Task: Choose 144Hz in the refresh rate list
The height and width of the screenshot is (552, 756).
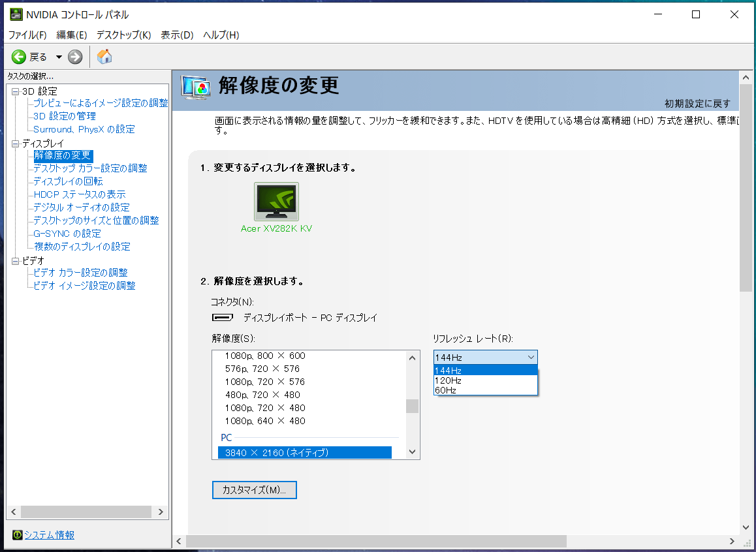Action: tap(485, 371)
